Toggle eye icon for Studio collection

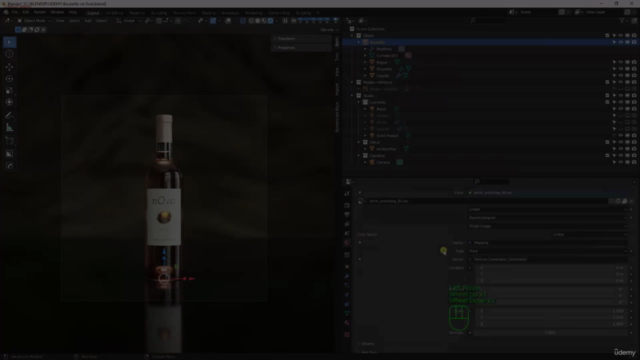coord(621,96)
